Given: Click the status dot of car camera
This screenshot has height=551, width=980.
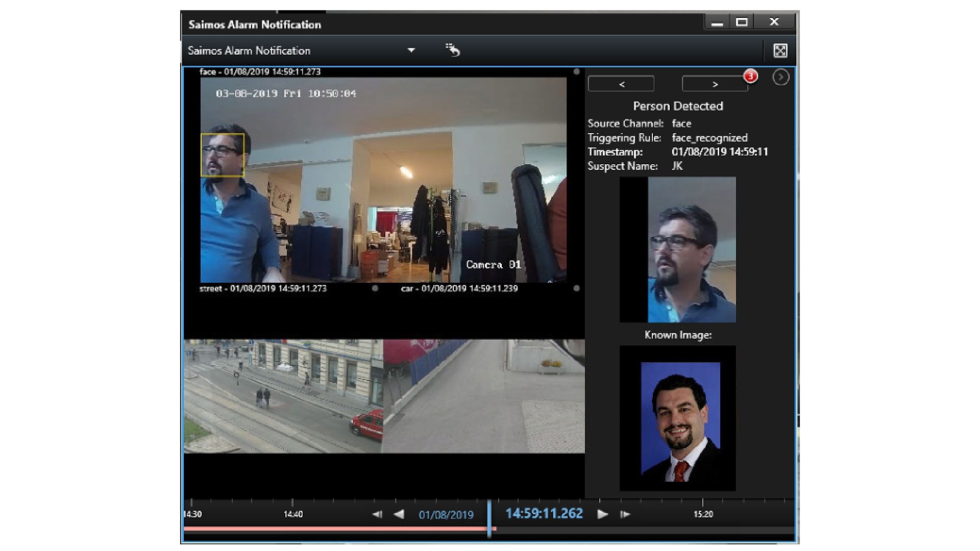Looking at the screenshot, I should pos(576,288).
